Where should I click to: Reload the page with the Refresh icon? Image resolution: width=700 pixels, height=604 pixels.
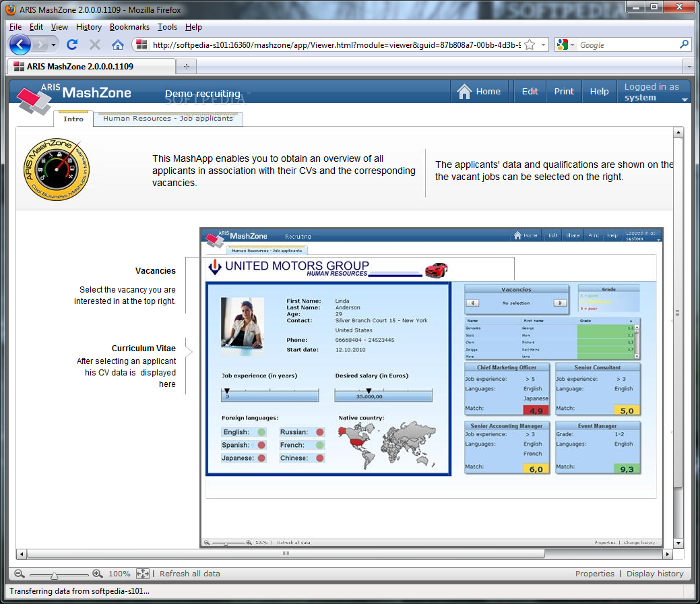coord(72,44)
